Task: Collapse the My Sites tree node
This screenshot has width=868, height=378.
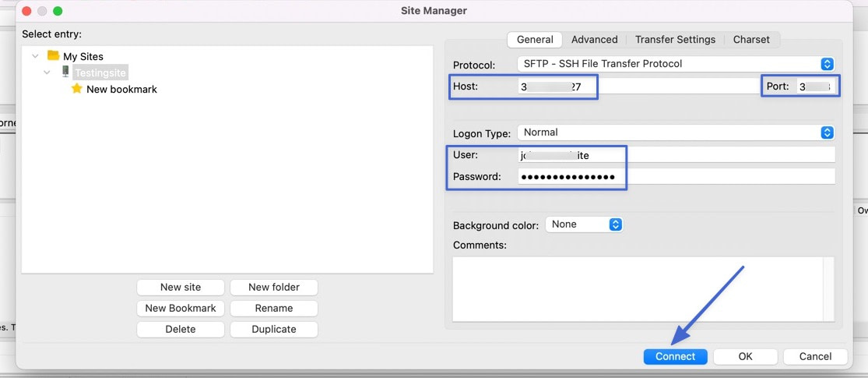Action: coord(36,56)
